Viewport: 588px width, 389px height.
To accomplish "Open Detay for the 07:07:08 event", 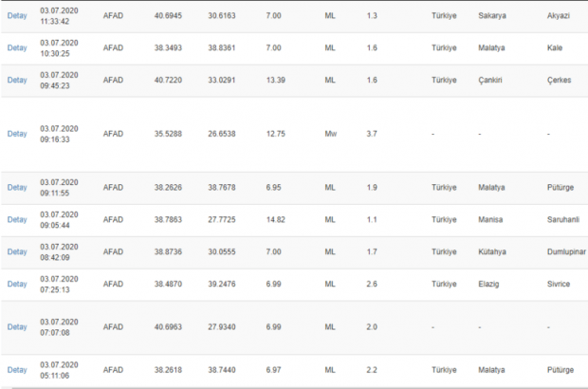I will (17, 325).
